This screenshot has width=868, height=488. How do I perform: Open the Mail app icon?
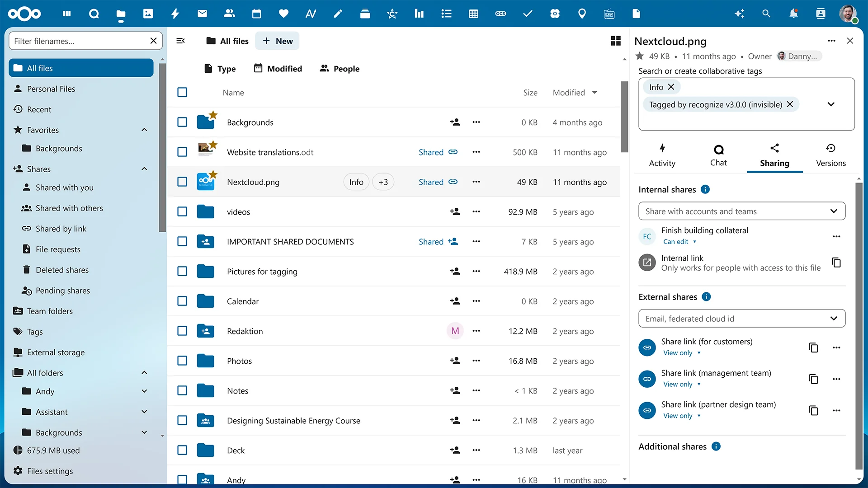click(x=202, y=14)
